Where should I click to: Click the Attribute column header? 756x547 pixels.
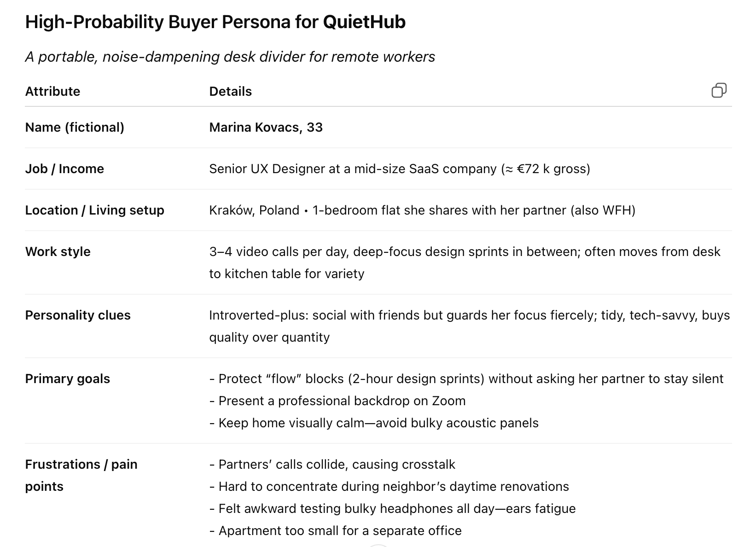click(52, 91)
